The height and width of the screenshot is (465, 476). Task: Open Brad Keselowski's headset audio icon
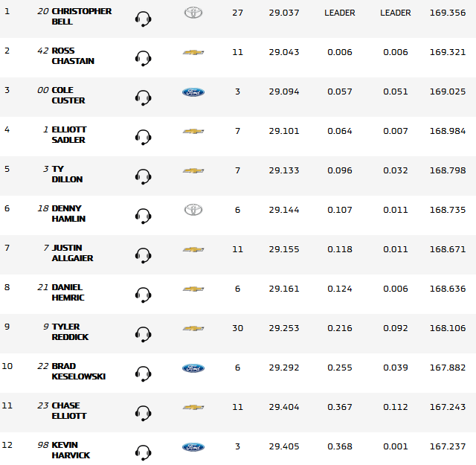coord(144,373)
